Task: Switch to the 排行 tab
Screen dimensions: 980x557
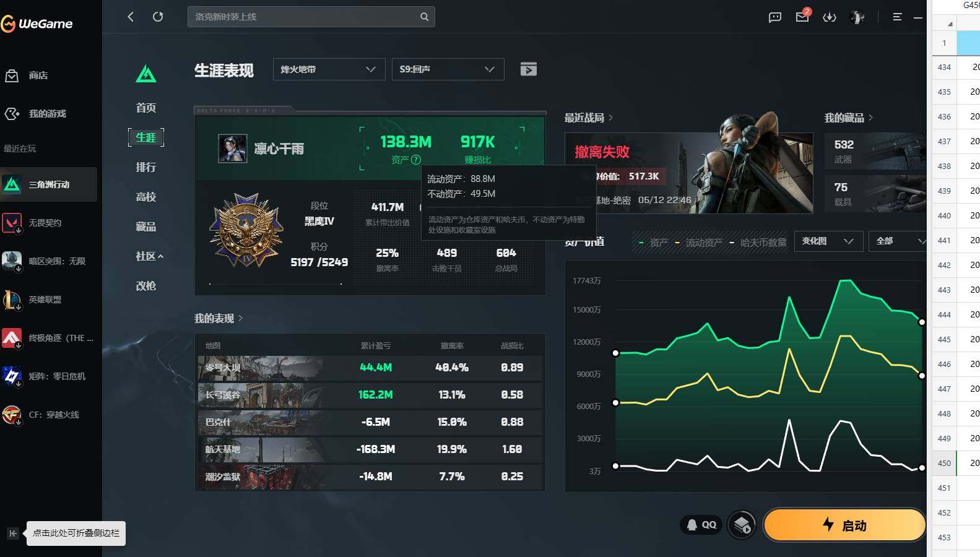Action: click(x=146, y=167)
